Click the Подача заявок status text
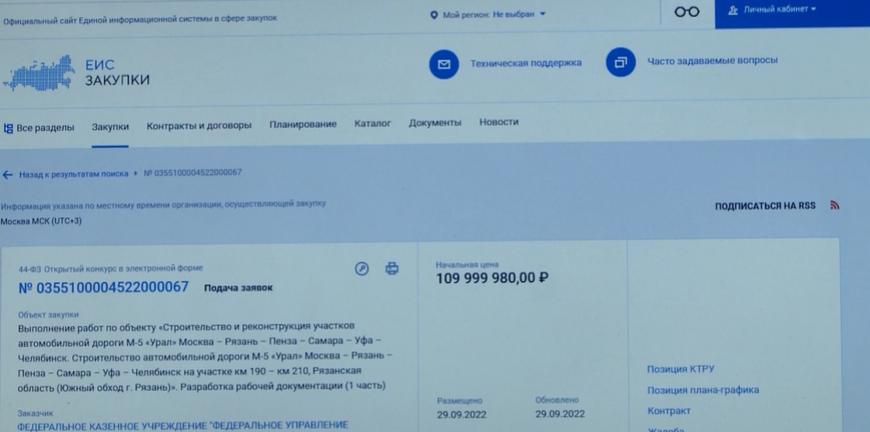870x432 pixels. pos(239,288)
